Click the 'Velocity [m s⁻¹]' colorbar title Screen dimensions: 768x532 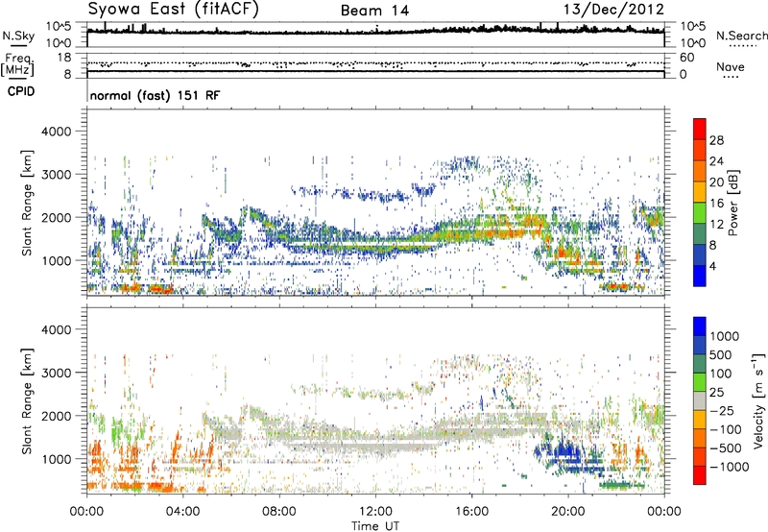(x=758, y=400)
